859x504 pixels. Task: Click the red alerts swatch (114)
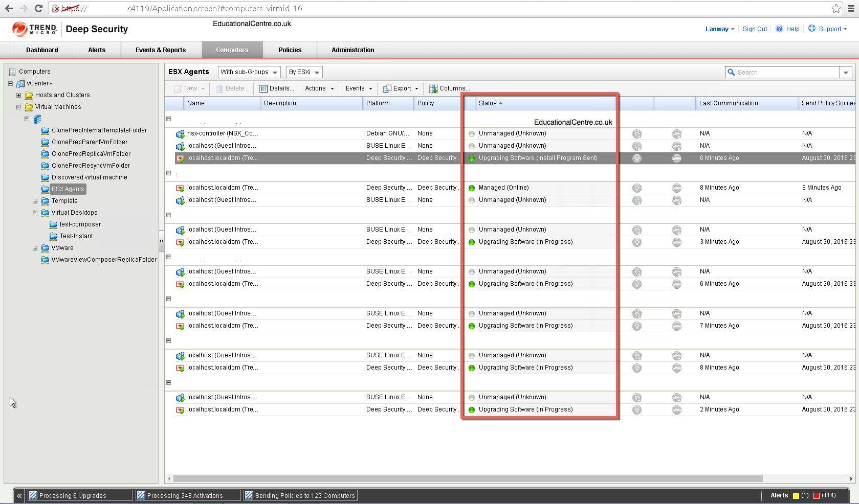[817, 495]
